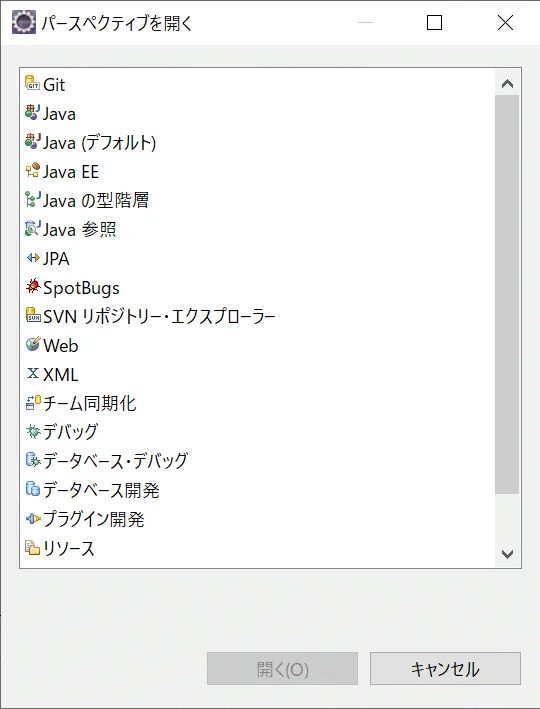Viewport: 540px width, 709px height.
Task: Select the デバッグ green bug icon
Action: click(x=33, y=431)
